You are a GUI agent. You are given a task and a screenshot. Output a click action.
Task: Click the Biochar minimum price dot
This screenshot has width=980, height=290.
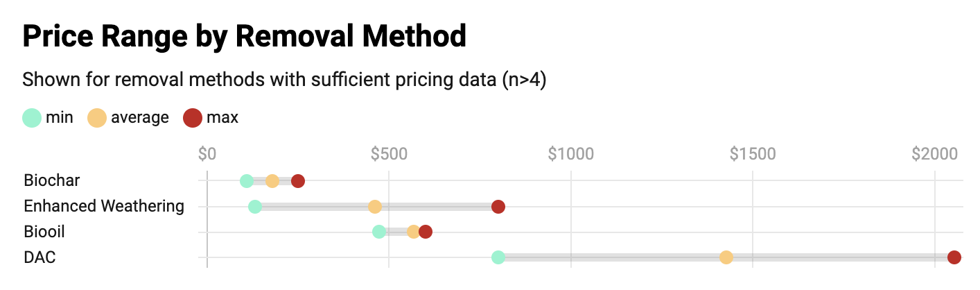click(x=246, y=181)
